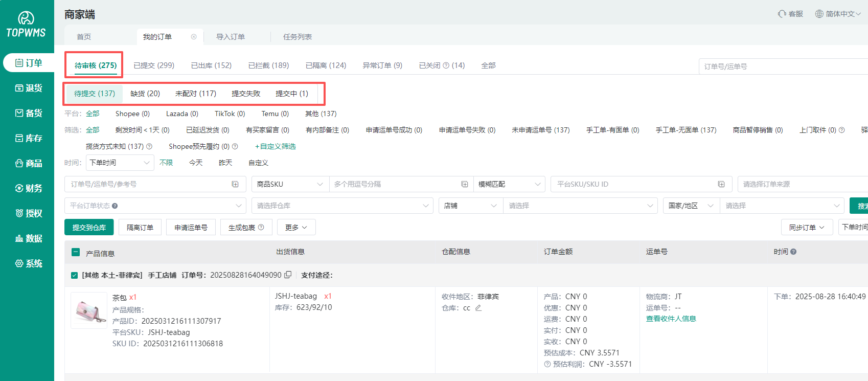
Task: Toggle select-all checkbox in table header
Action: (x=76, y=252)
